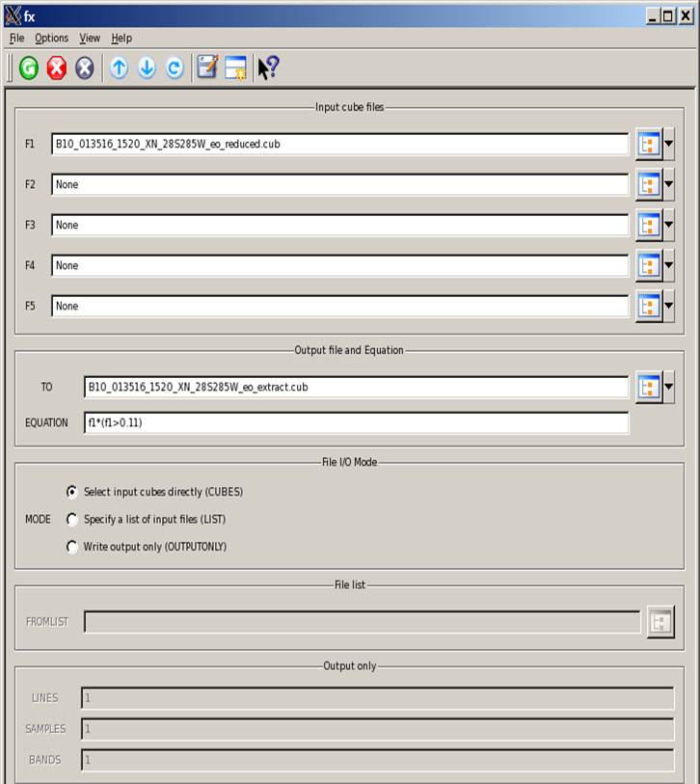Open the TO output file dropdown arrow
The image size is (700, 784).
coord(668,388)
